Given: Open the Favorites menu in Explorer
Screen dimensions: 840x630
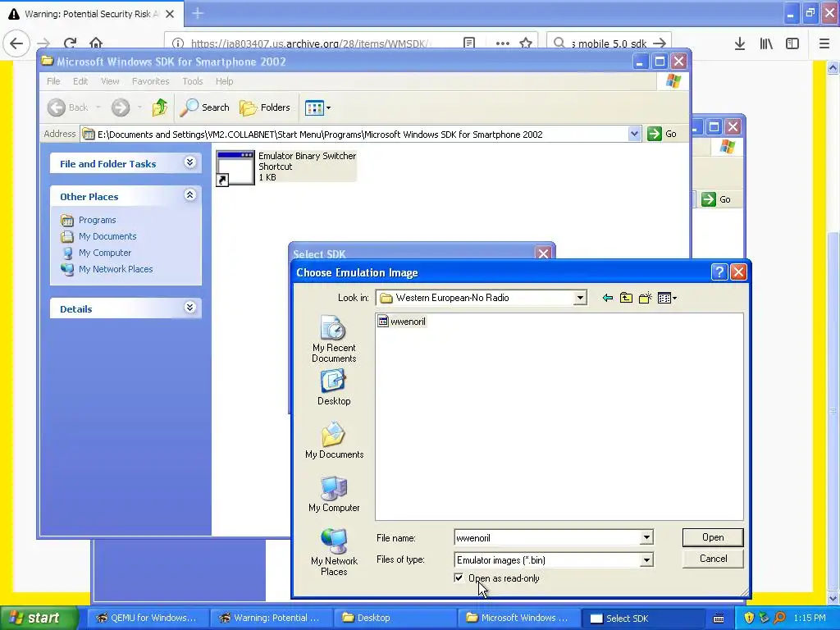Looking at the screenshot, I should point(151,81).
